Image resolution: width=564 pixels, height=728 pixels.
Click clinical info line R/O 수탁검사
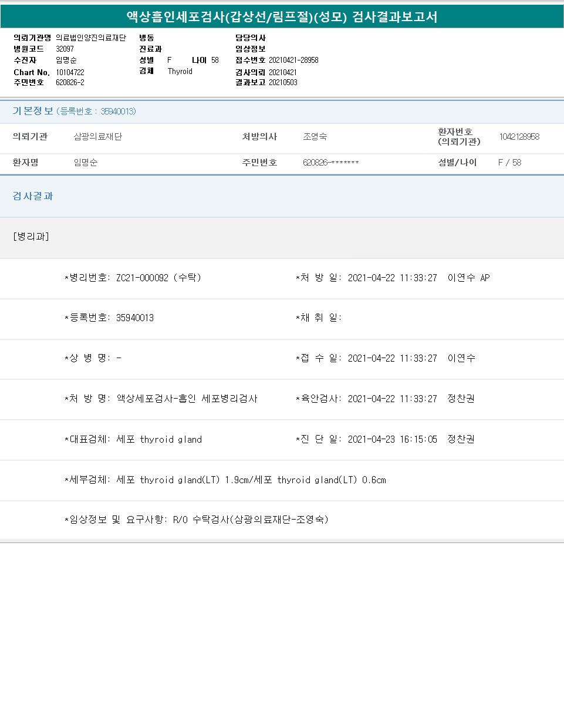point(197,520)
